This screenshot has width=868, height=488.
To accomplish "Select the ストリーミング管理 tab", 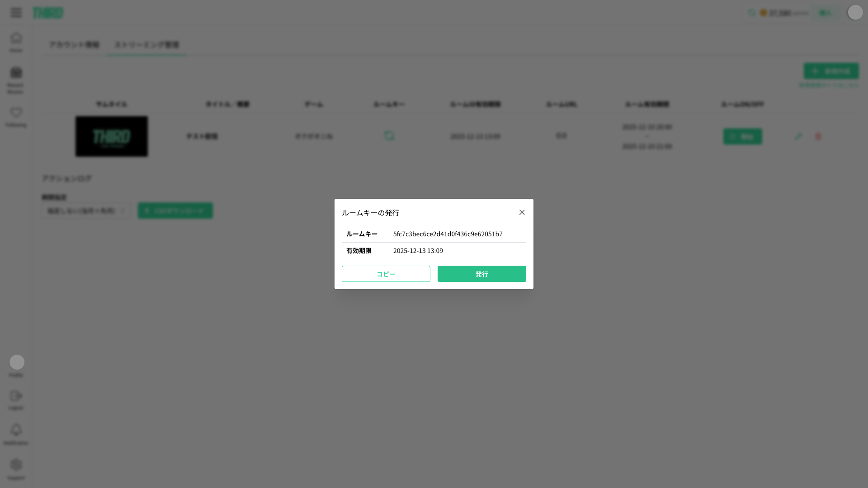I will coord(146,45).
